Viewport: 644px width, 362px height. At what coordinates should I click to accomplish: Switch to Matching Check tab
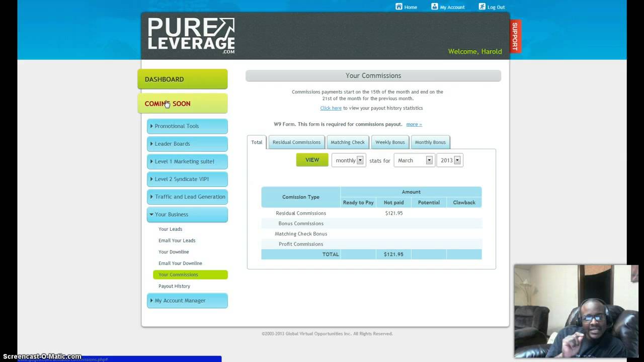click(348, 142)
